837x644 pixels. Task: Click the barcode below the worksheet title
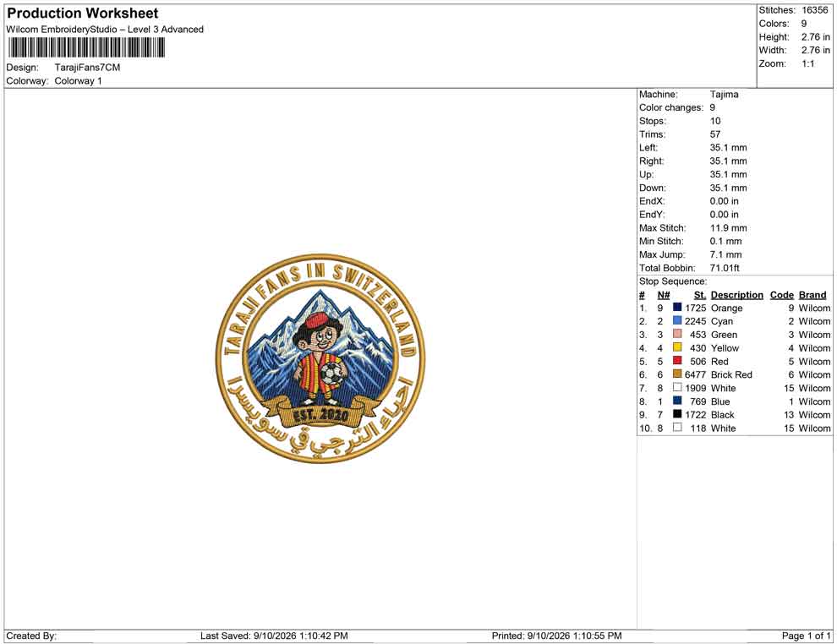(86, 48)
